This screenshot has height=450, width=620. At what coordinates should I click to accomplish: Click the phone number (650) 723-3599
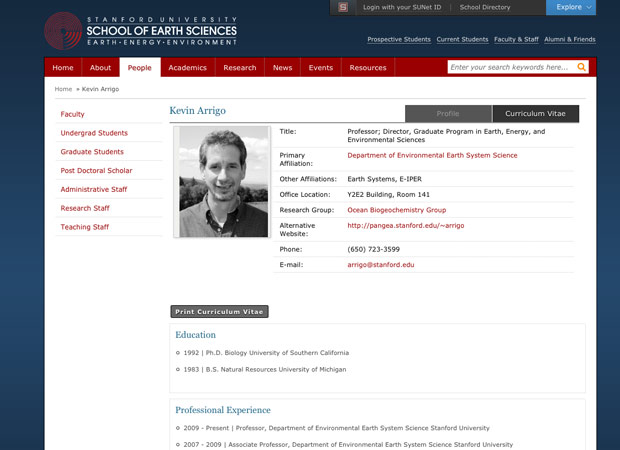pos(374,250)
